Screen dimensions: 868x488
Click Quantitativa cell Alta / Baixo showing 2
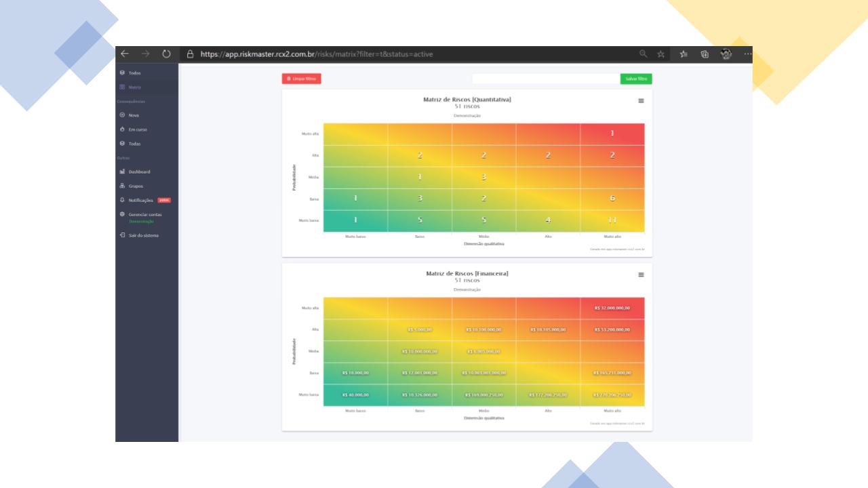pyautogui.click(x=420, y=156)
